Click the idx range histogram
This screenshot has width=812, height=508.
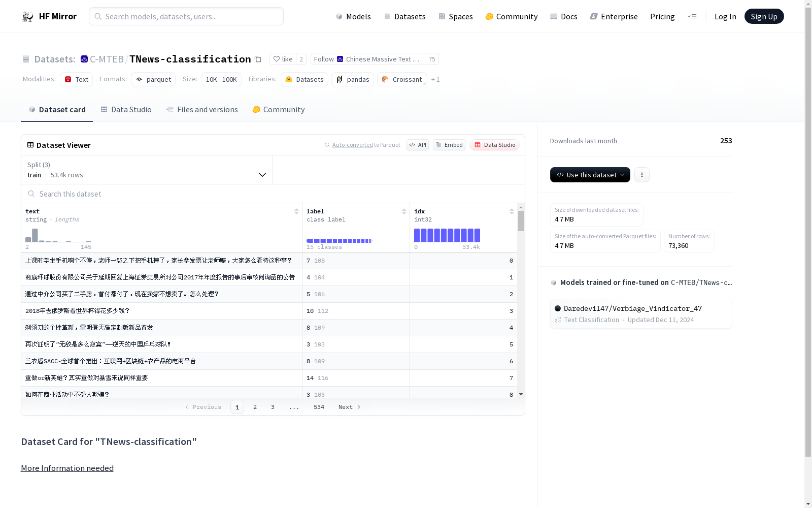coord(447,235)
